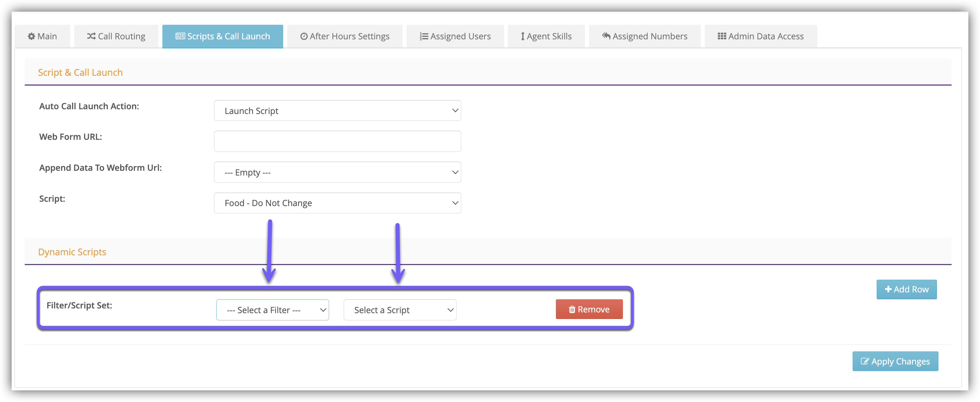Click the plus icon on Add Row
Viewport: 980px width, 402px height.
click(888, 289)
